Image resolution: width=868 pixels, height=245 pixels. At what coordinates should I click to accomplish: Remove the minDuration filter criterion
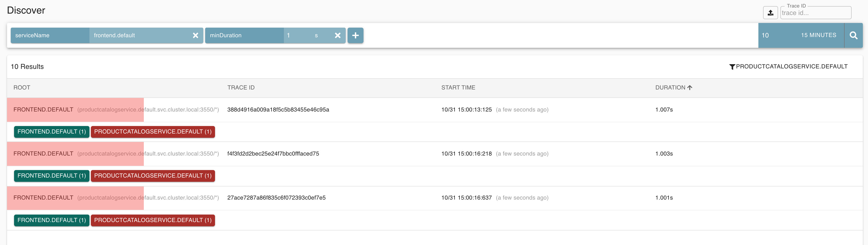[338, 35]
